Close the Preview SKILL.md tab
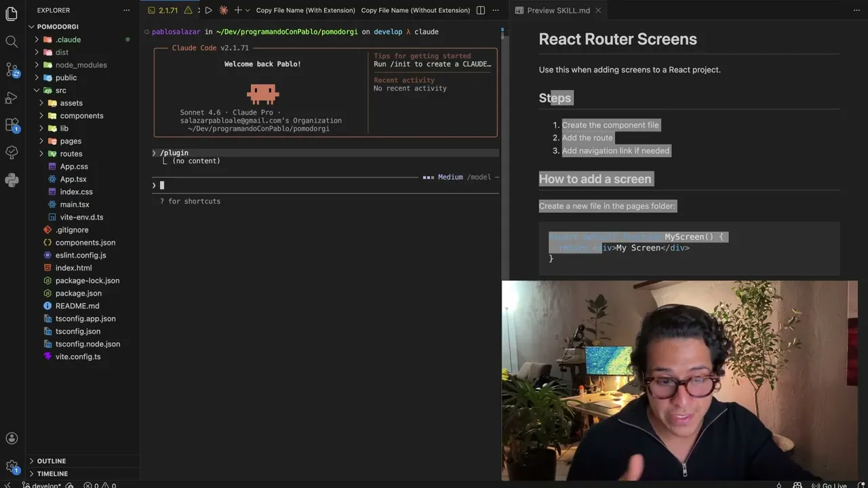 pos(599,10)
